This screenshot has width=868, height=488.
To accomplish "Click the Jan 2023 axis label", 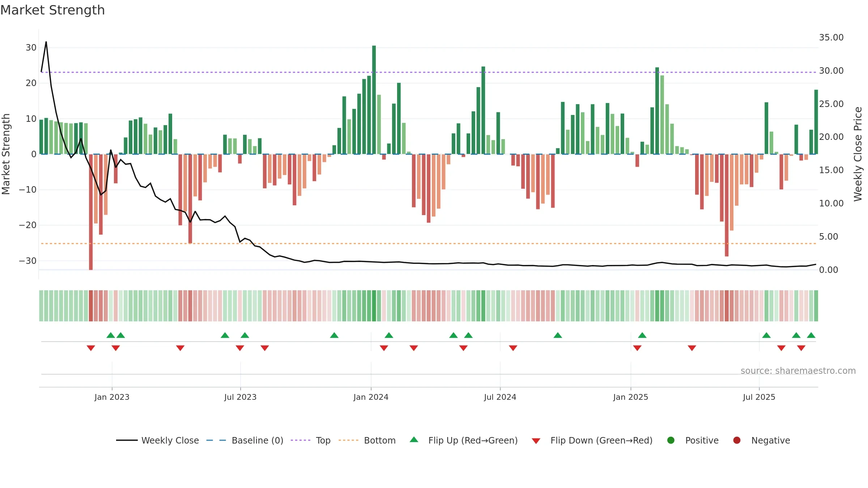I will point(112,397).
